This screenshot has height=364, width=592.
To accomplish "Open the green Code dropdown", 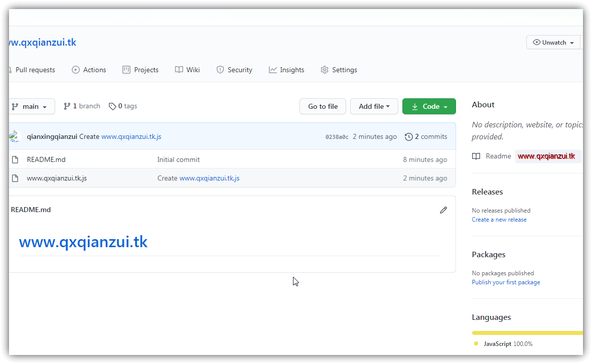I will pyautogui.click(x=429, y=106).
